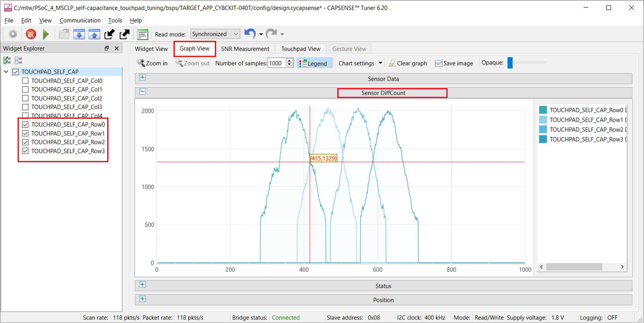Uncheck the TOUCHPAD_SELF_CAP_Row3 checkbox
This screenshot has height=323, width=644.
(25, 151)
